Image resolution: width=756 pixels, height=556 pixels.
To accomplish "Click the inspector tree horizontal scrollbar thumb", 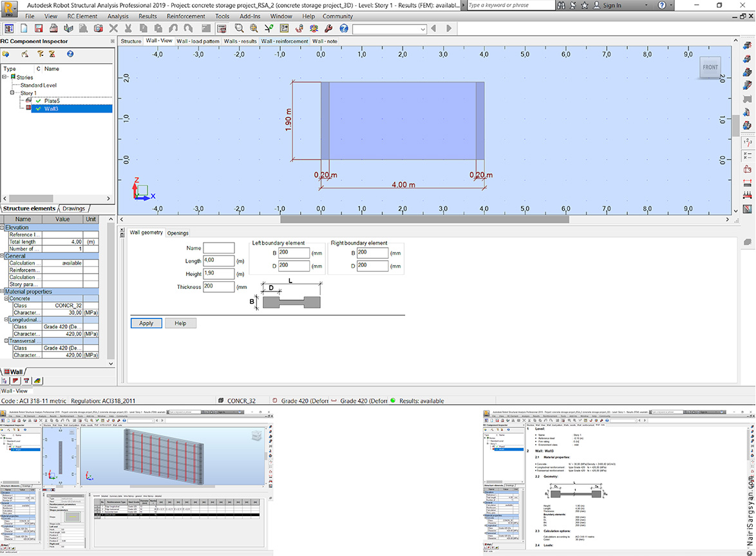I will click(32, 198).
